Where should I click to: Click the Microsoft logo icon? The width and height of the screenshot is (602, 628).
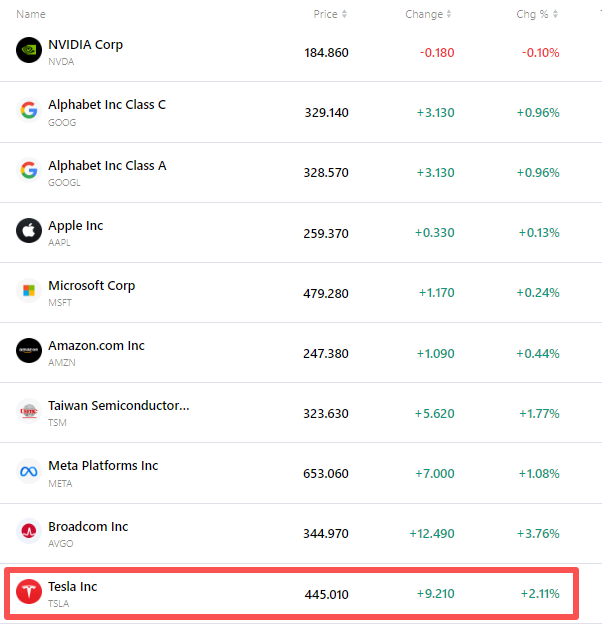tap(29, 291)
